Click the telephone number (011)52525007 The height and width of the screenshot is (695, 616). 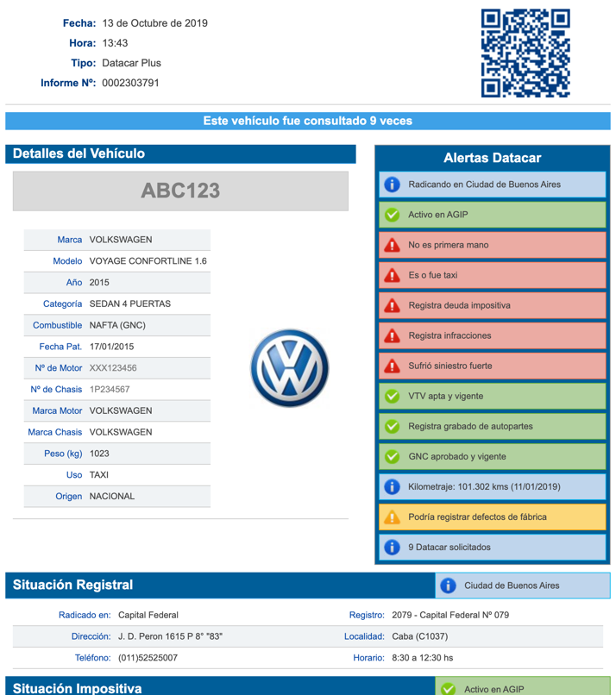pos(148,658)
